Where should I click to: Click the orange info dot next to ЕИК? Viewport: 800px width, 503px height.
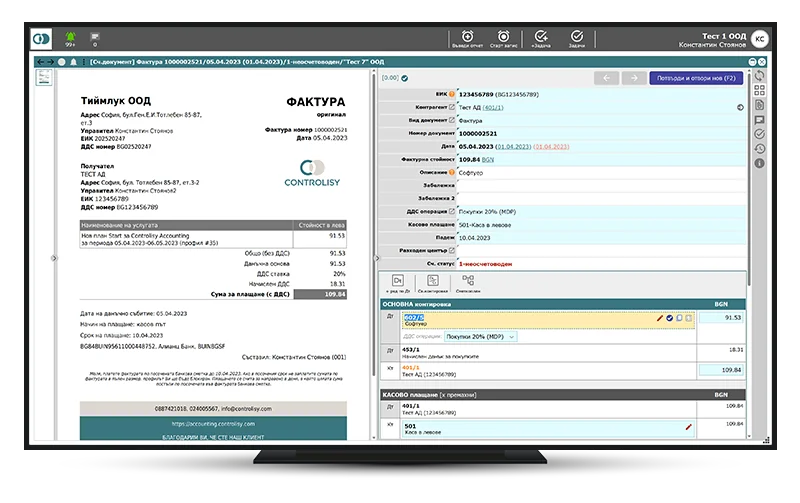(x=452, y=94)
